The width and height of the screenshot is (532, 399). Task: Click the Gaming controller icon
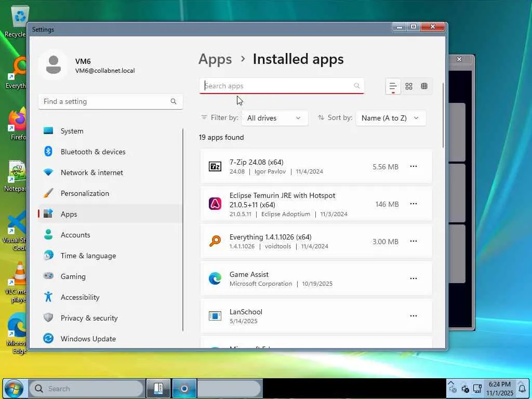[x=48, y=276]
